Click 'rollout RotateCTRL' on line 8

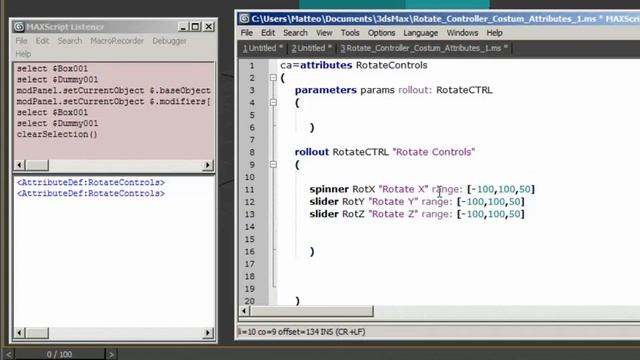tap(342, 152)
